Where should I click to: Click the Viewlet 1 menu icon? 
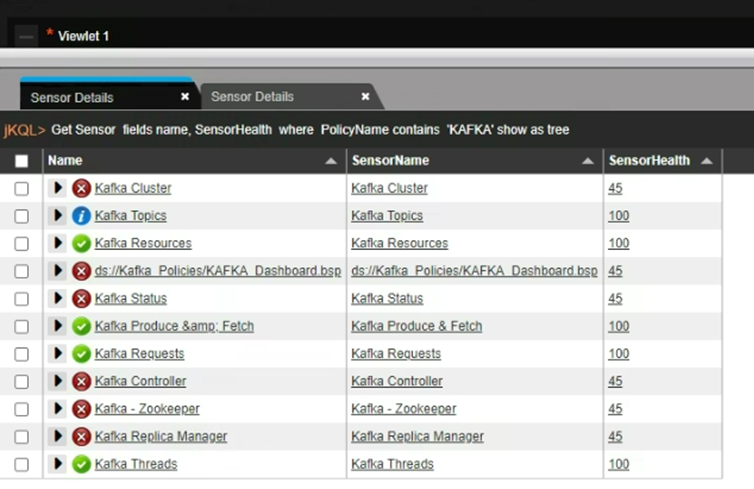click(26, 36)
